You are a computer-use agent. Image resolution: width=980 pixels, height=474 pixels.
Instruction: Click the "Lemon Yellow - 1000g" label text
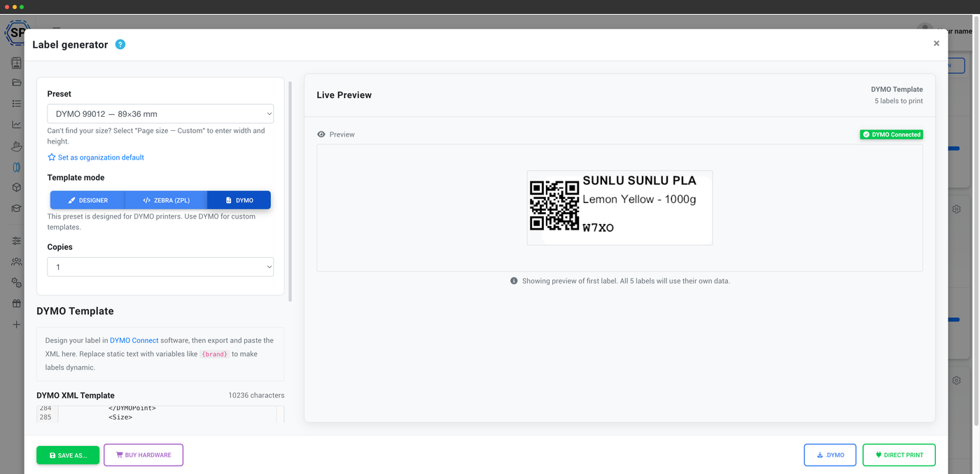point(639,200)
